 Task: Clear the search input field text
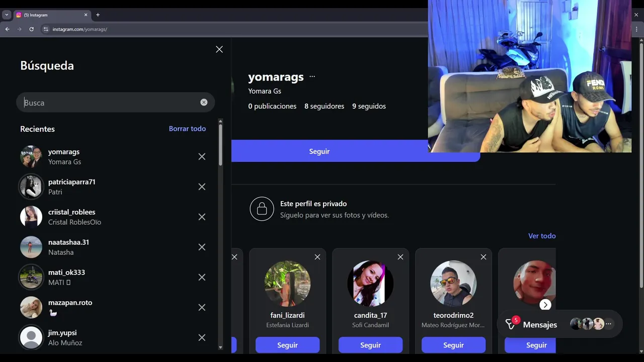tap(204, 102)
